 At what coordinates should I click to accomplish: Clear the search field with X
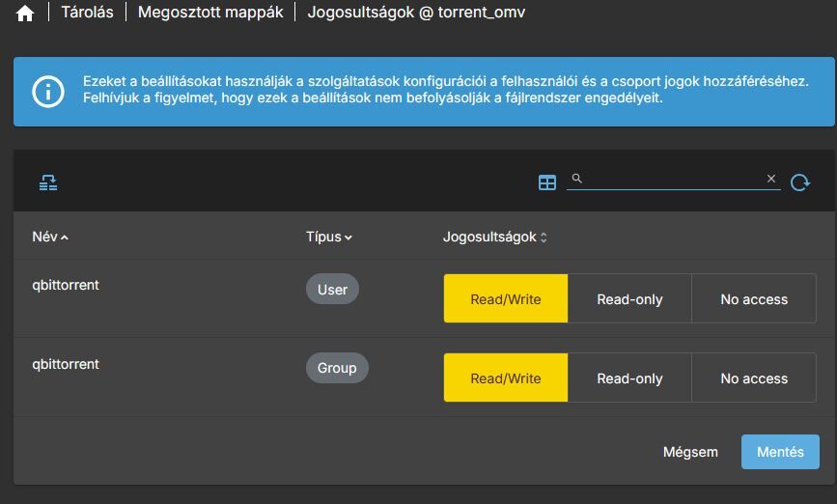pos(771,179)
